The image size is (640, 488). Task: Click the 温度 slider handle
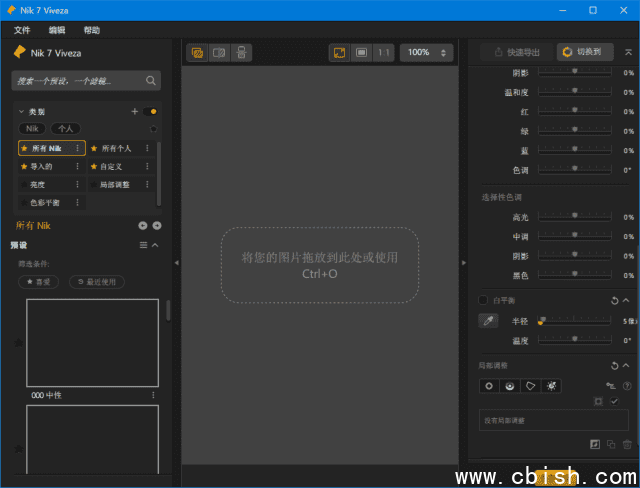tap(574, 340)
